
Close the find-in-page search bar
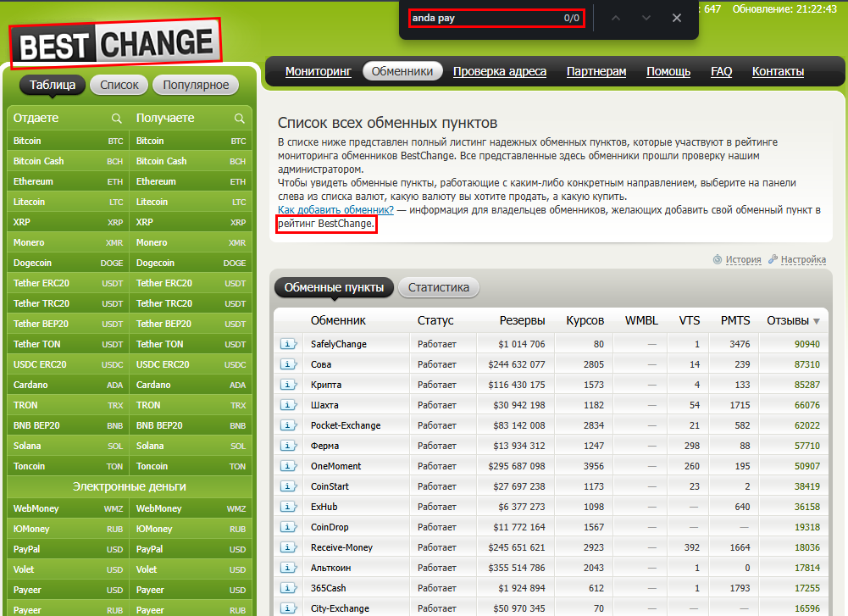coord(676,18)
